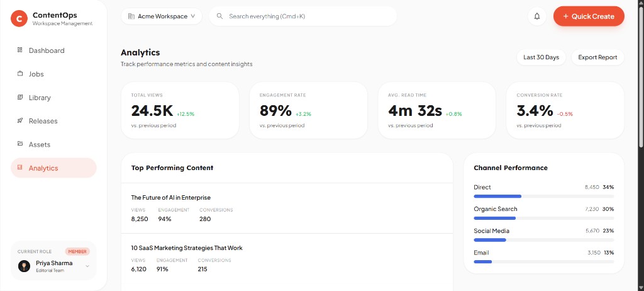The width and height of the screenshot is (644, 291).
Task: Click the Avg. Read Time 4m 32s value
Action: pyautogui.click(x=415, y=111)
